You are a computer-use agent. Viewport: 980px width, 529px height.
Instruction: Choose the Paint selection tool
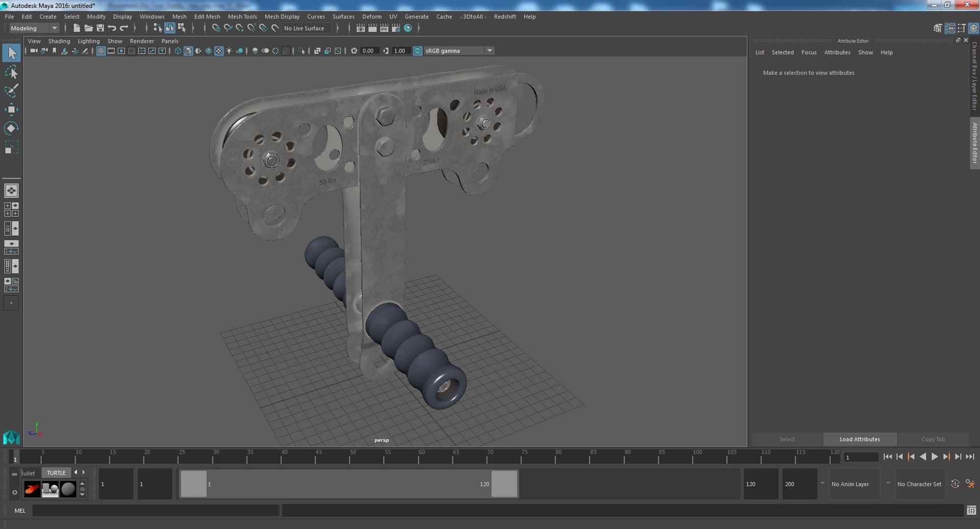click(11, 91)
